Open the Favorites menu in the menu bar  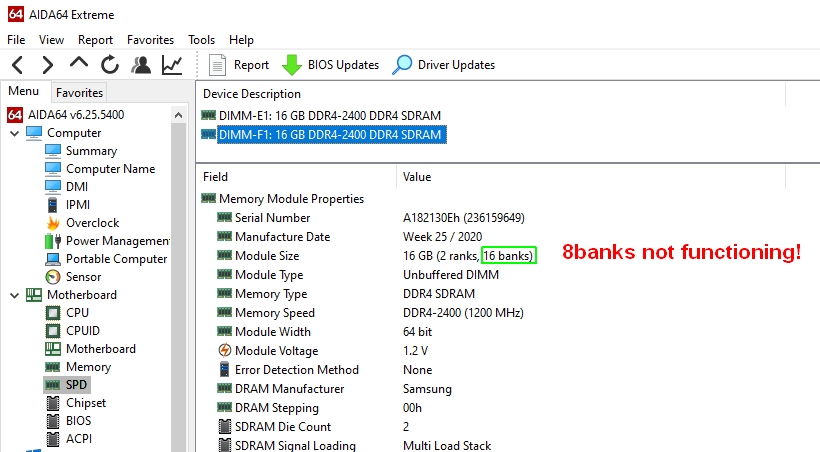150,40
